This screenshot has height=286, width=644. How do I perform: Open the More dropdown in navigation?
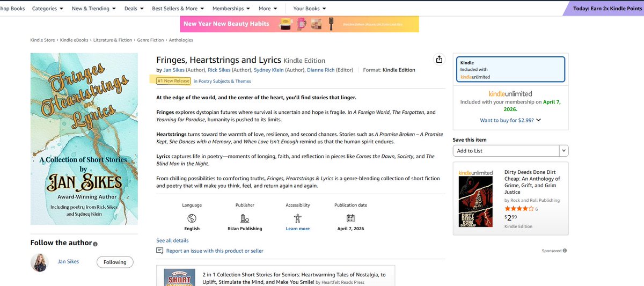(x=268, y=9)
